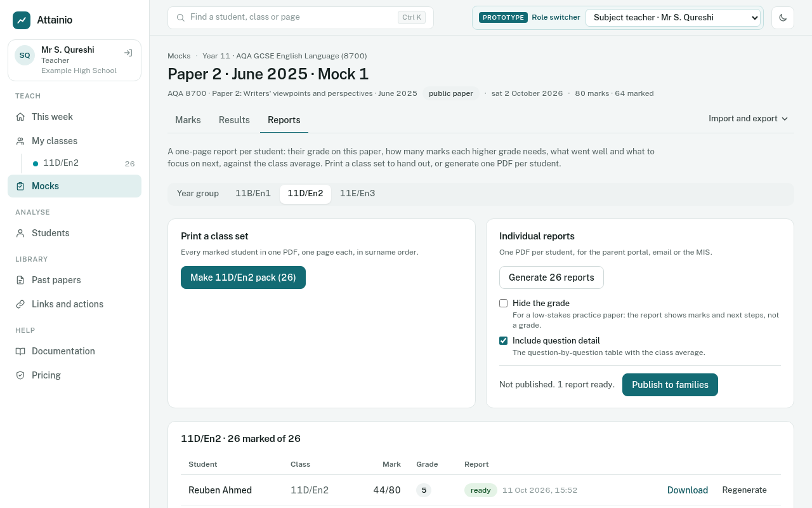Focus the Find a student search field
Screen dimensions: 812x508
pos(301,18)
